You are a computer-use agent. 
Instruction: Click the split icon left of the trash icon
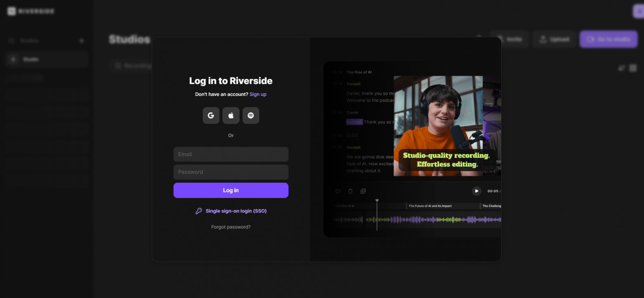tap(338, 191)
